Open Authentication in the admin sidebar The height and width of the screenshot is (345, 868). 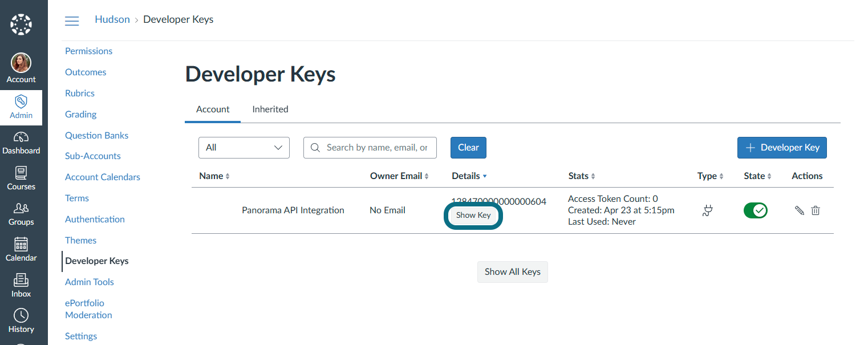95,219
